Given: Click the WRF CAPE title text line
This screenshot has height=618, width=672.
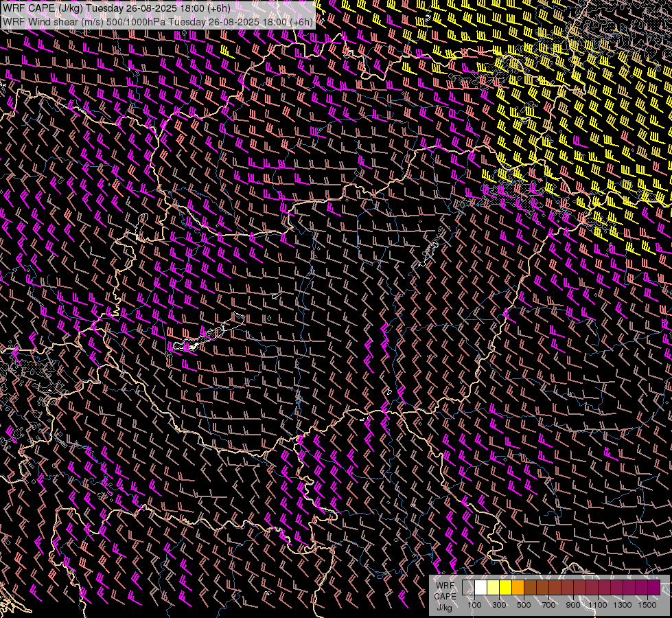Looking at the screenshot, I should 116,8.
